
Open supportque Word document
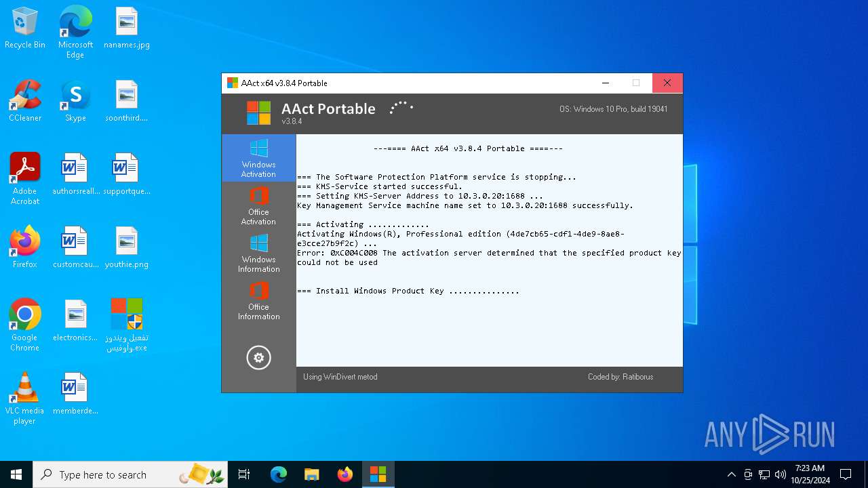[x=127, y=174]
